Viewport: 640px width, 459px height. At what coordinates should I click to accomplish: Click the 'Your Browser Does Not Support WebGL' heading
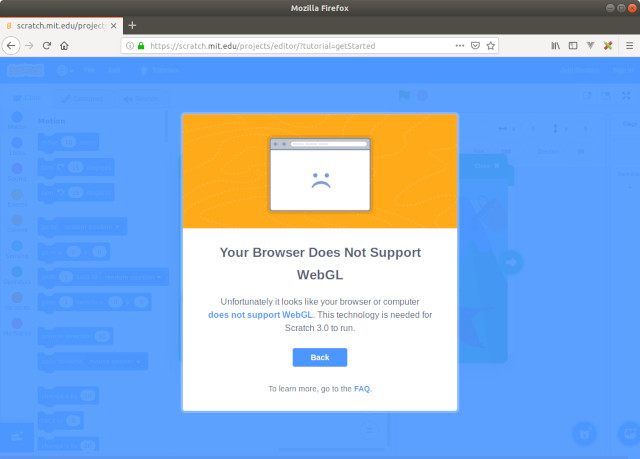coord(320,263)
